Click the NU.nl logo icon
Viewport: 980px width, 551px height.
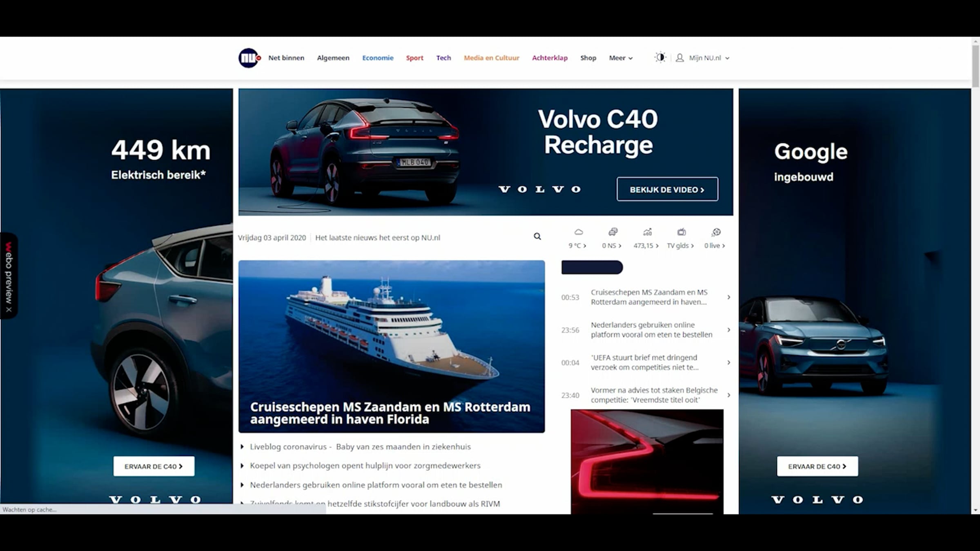pyautogui.click(x=249, y=58)
